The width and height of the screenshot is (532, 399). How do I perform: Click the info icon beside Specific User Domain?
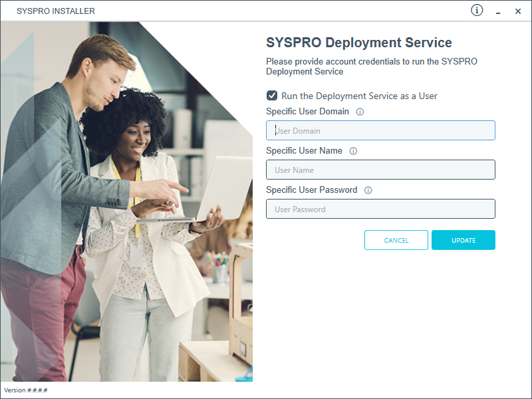click(x=360, y=112)
